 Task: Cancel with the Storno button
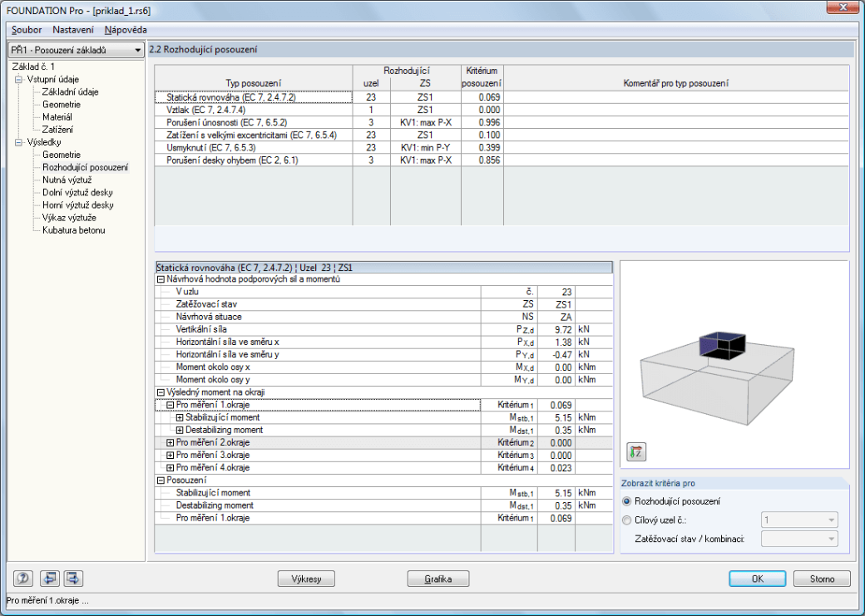coord(822,579)
